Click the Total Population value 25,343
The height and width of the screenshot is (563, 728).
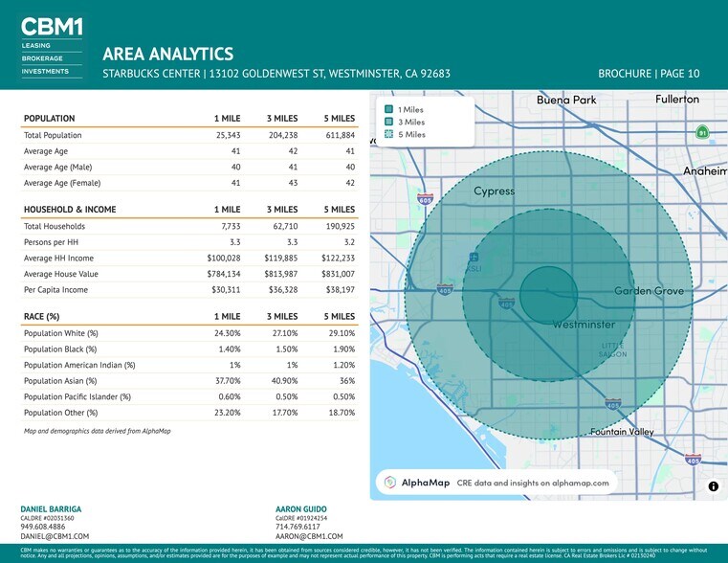[228, 135]
